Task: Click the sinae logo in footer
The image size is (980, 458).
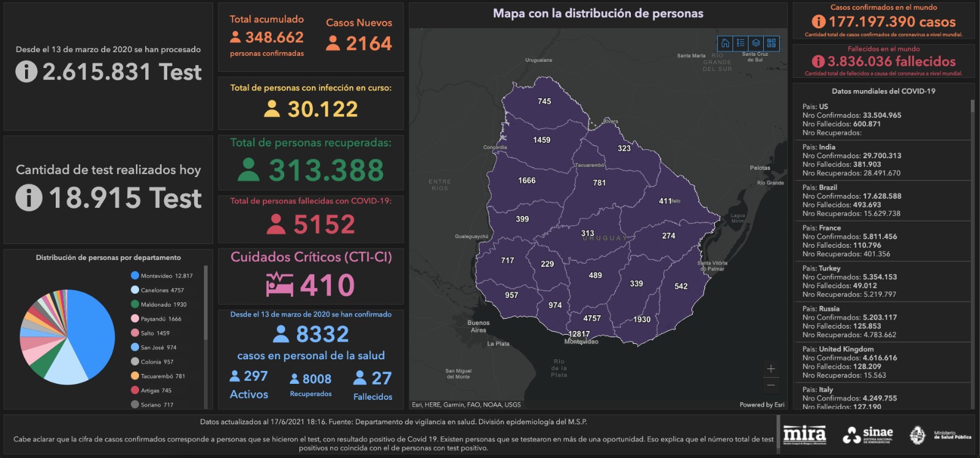Action: [x=868, y=435]
